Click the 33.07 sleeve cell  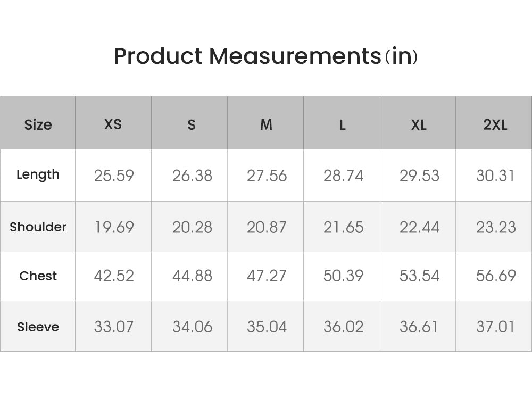114,327
